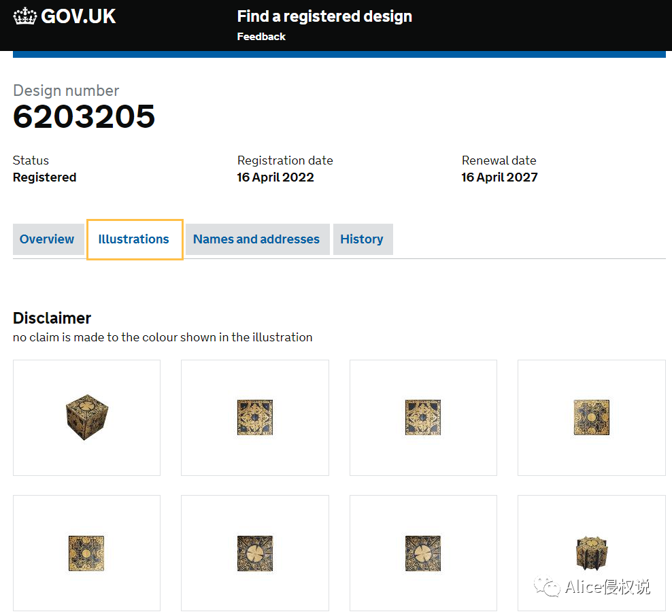Click the renewal date 16 April 2027
The width and height of the screenshot is (672, 616).
[x=500, y=177]
